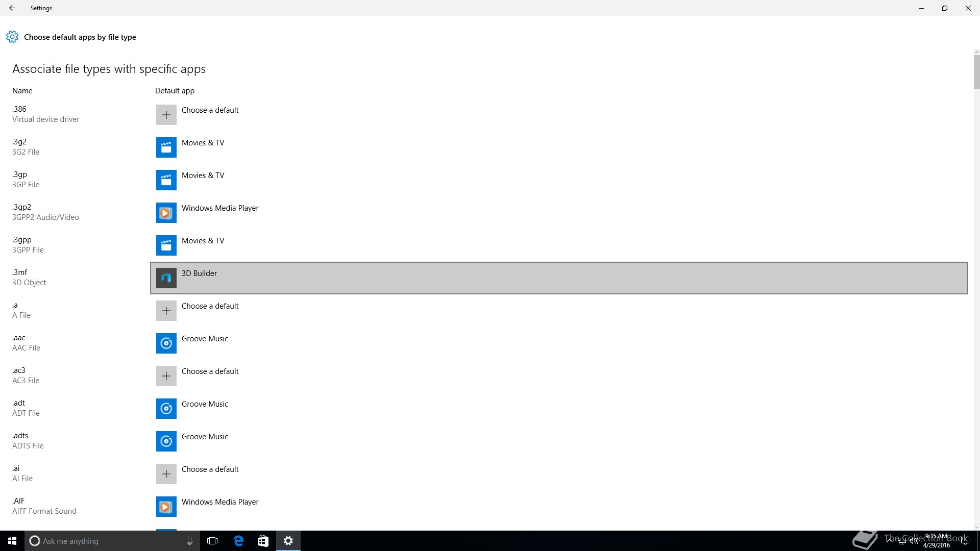Click Movies & TV icon for .3g2
Viewport: 980px width, 551px height.
tap(166, 147)
